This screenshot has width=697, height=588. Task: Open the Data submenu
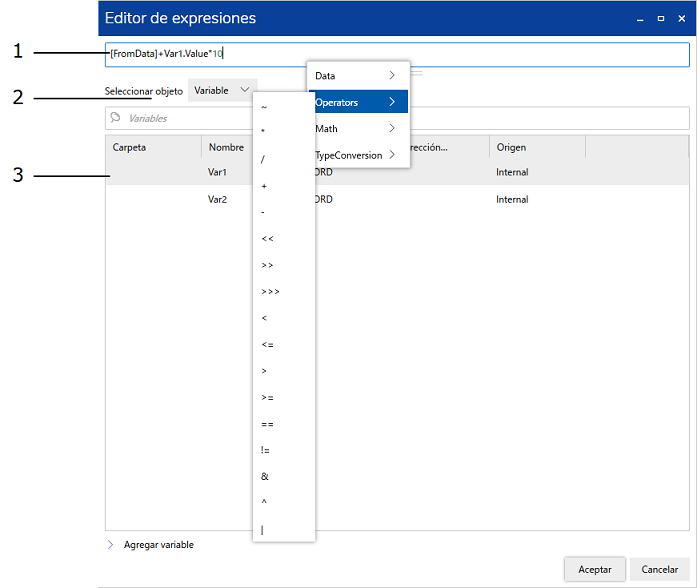click(x=357, y=76)
